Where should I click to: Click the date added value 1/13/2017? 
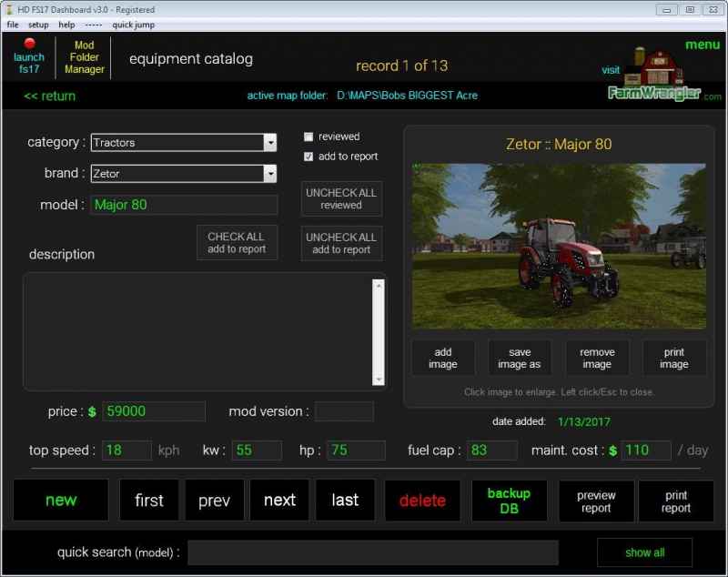pyautogui.click(x=584, y=422)
